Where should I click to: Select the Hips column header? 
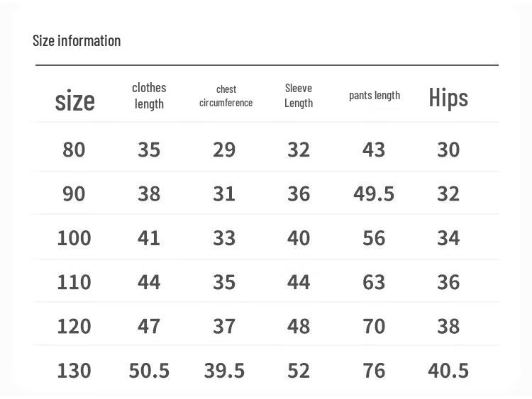point(448,98)
